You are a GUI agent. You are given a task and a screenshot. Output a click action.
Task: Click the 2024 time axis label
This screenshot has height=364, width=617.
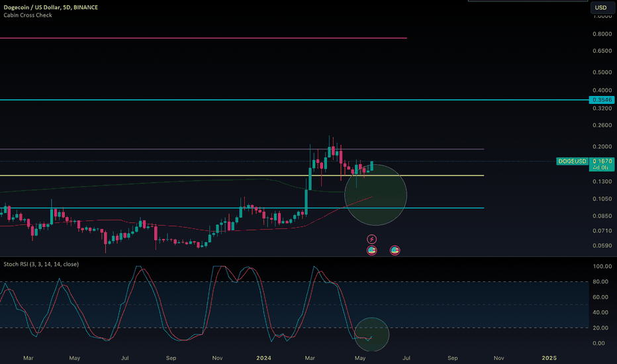pos(263,357)
